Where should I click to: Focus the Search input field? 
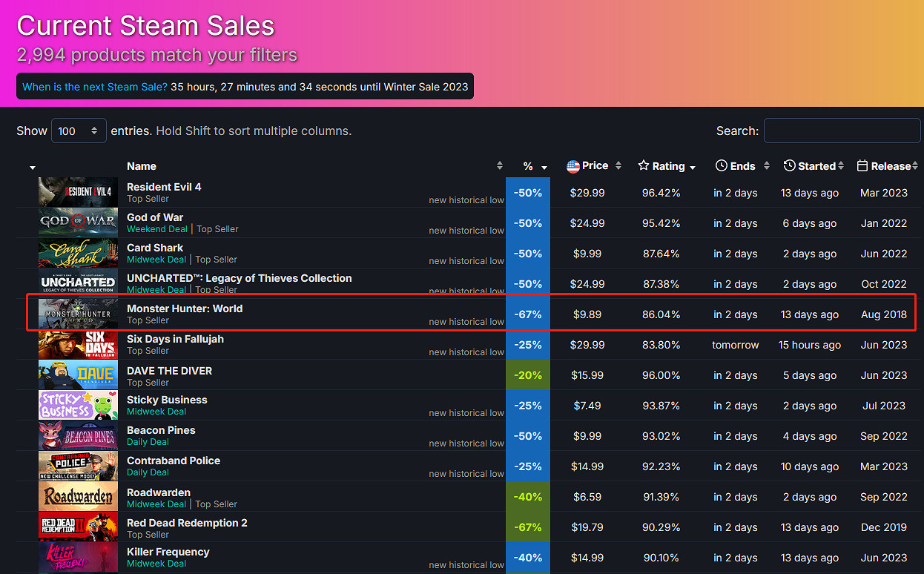[842, 131]
